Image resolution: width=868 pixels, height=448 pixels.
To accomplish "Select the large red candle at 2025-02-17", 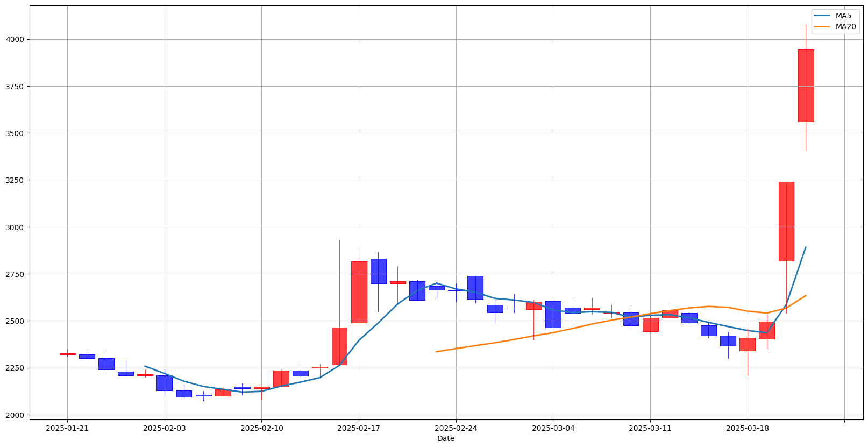I will pyautogui.click(x=359, y=292).
